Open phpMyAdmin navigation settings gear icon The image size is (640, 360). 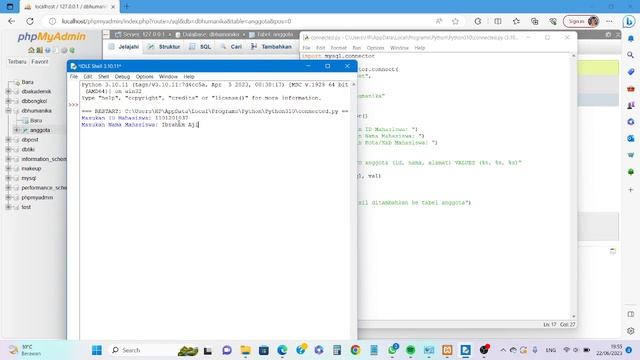[x=64, y=50]
